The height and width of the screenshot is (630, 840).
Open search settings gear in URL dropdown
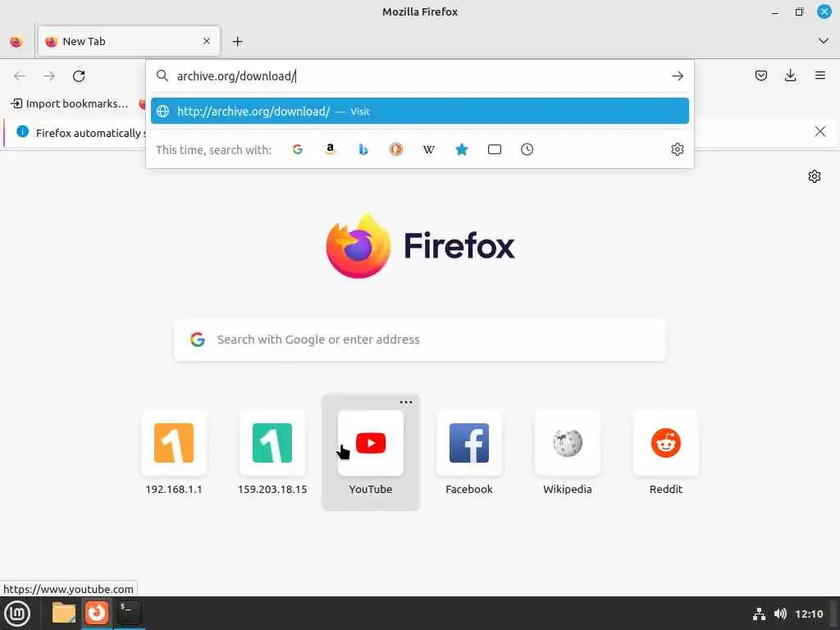click(677, 149)
